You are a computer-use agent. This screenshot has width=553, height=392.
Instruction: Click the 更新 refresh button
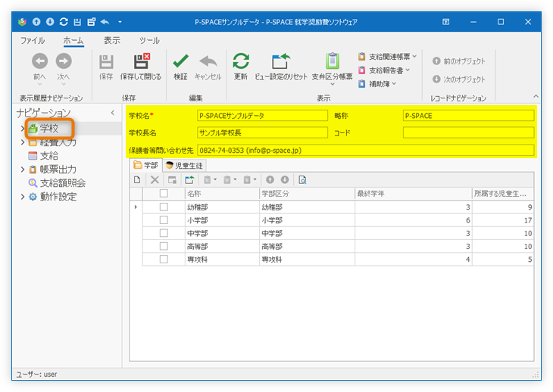pos(241,67)
